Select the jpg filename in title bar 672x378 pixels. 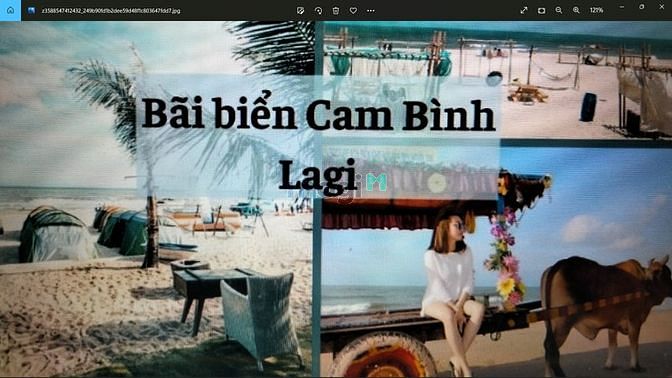pos(111,10)
